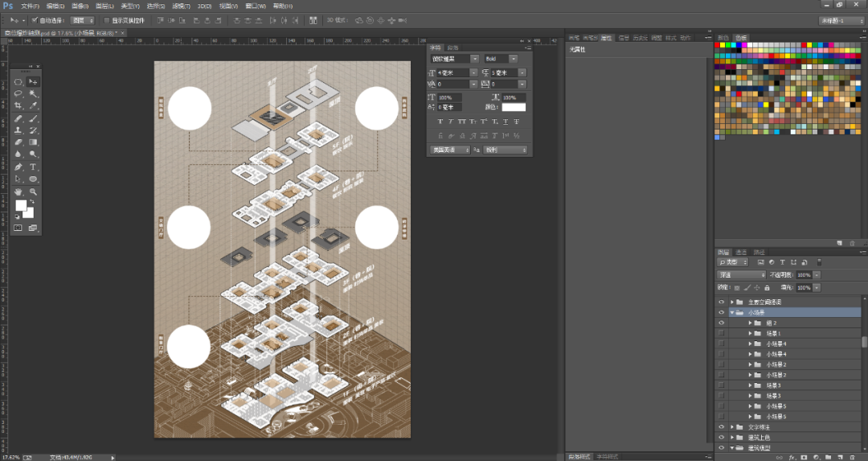The width and height of the screenshot is (868, 461).
Task: Click the leading 5毫米 input field
Action: pos(504,72)
